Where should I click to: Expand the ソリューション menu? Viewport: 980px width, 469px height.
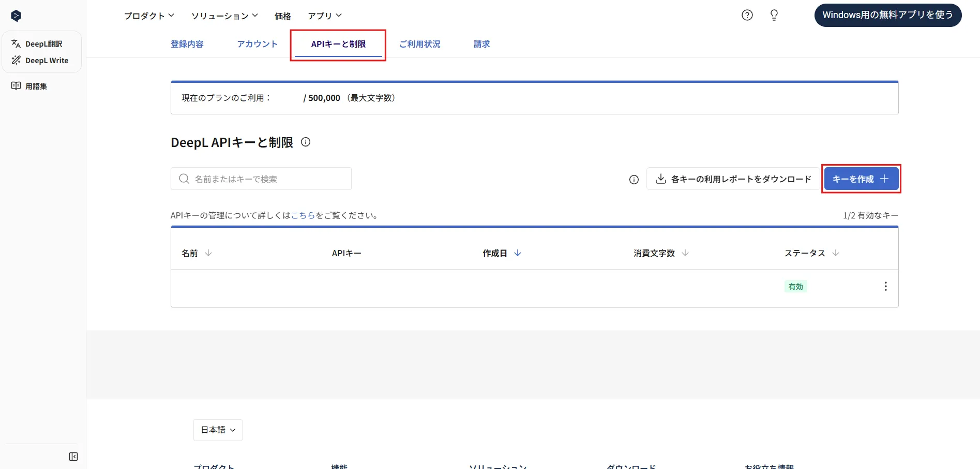(x=225, y=16)
